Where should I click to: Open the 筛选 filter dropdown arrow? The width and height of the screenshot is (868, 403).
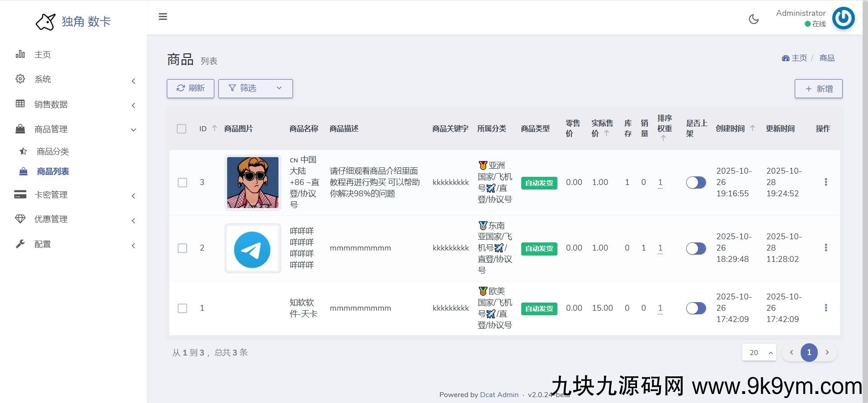(279, 88)
